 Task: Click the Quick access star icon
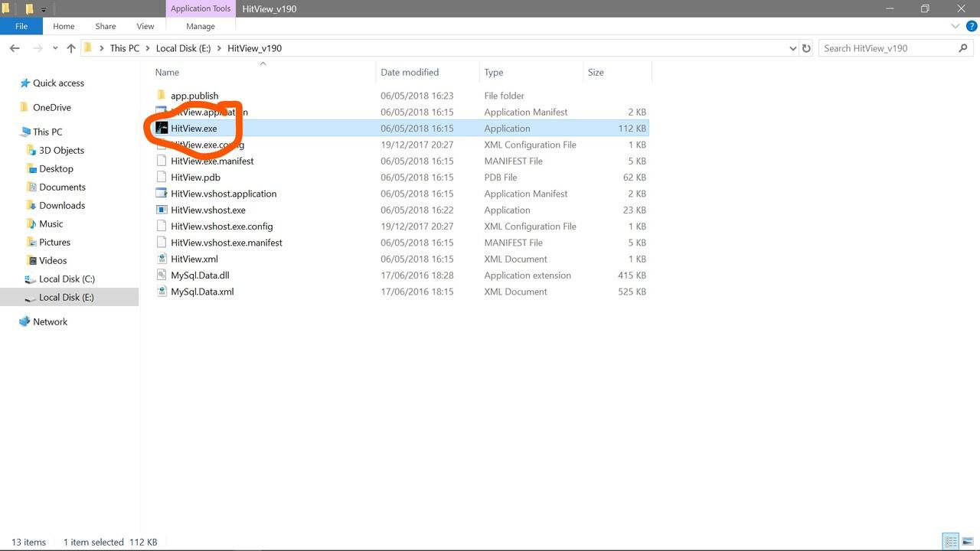point(24,83)
